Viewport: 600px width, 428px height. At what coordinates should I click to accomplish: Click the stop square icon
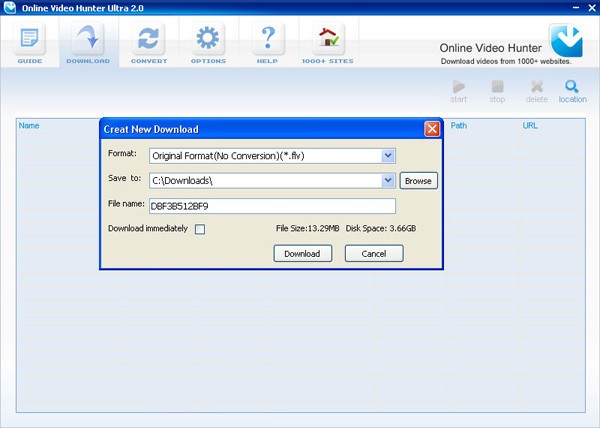[x=497, y=86]
